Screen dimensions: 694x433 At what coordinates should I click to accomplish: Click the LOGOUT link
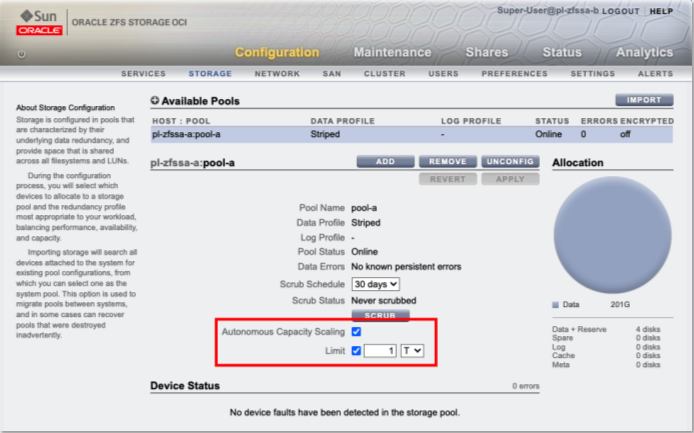tap(621, 12)
